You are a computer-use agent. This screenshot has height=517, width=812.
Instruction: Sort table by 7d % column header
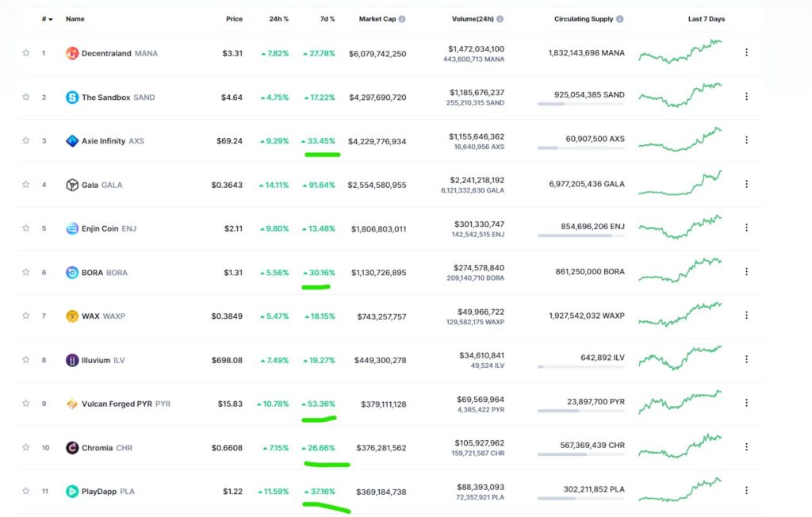327,19
